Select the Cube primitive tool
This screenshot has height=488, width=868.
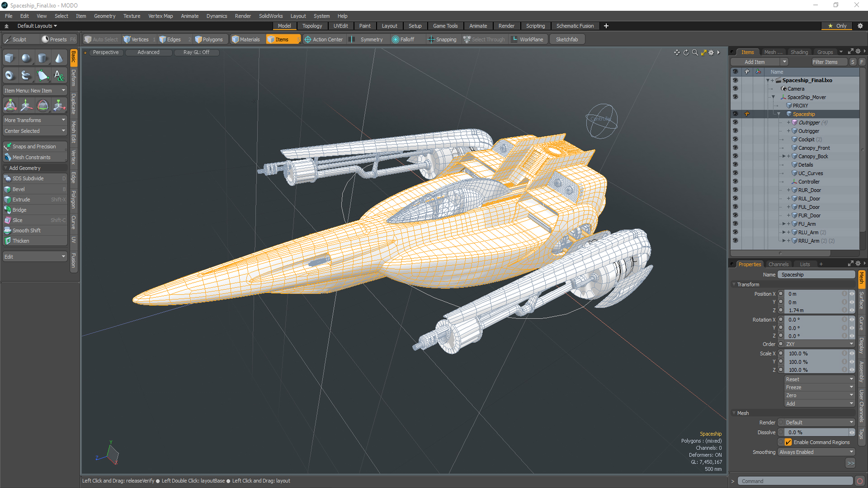click(x=9, y=58)
